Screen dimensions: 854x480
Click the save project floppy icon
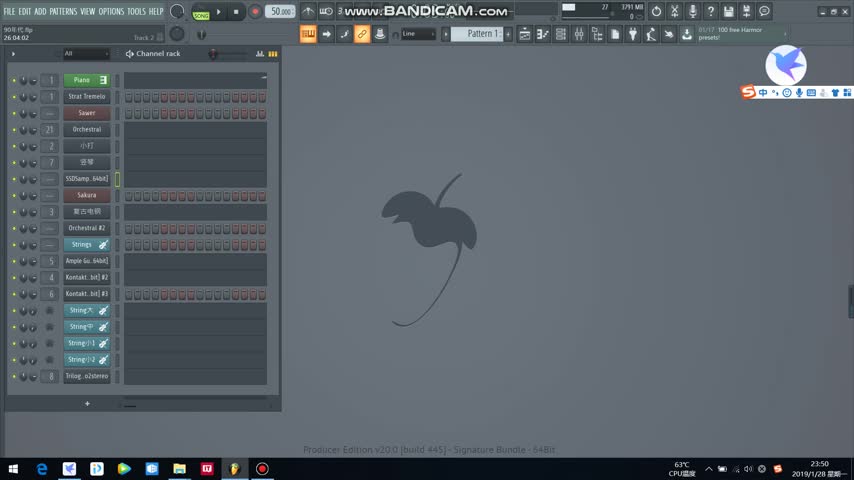click(728, 11)
